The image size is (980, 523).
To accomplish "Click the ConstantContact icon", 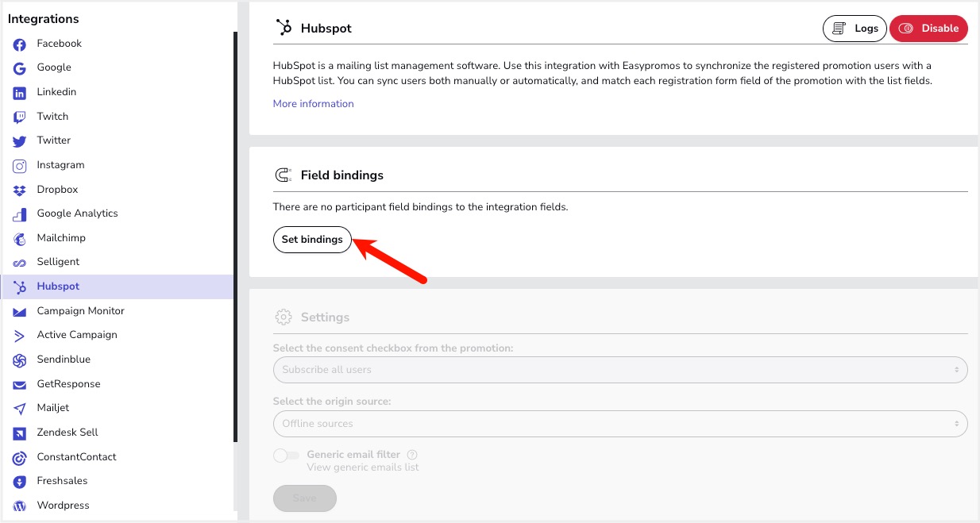I will pyautogui.click(x=20, y=458).
